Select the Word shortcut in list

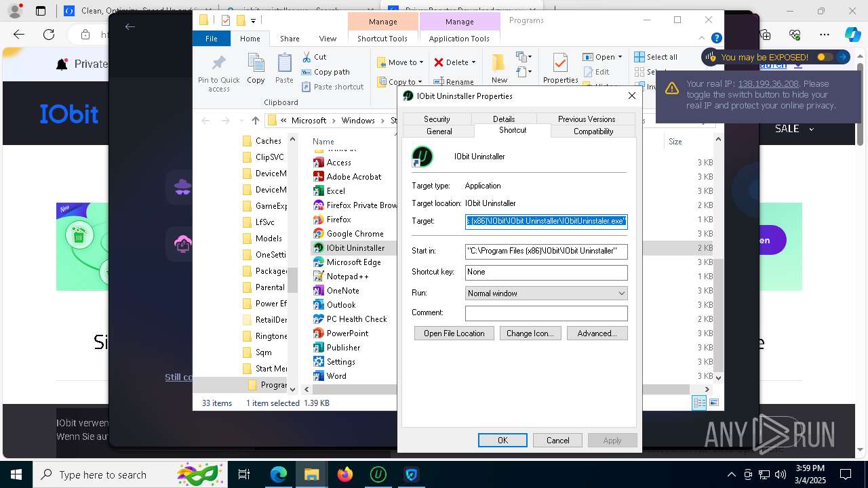[330, 376]
